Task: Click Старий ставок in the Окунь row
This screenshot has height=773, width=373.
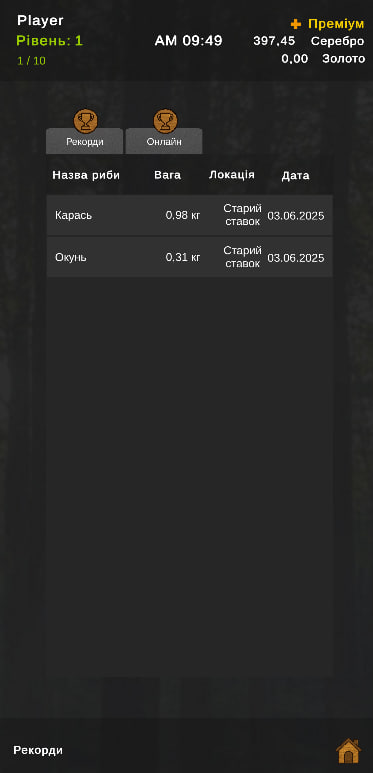Action: point(242,257)
